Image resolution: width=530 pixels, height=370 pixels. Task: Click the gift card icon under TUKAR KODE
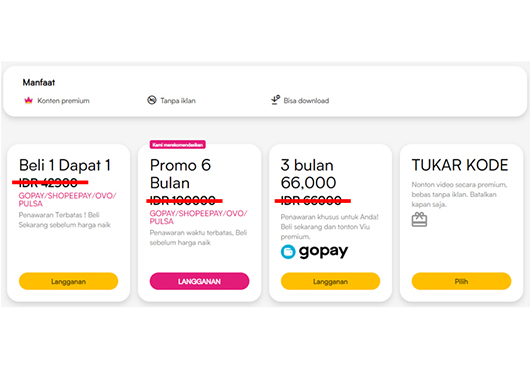(x=419, y=219)
